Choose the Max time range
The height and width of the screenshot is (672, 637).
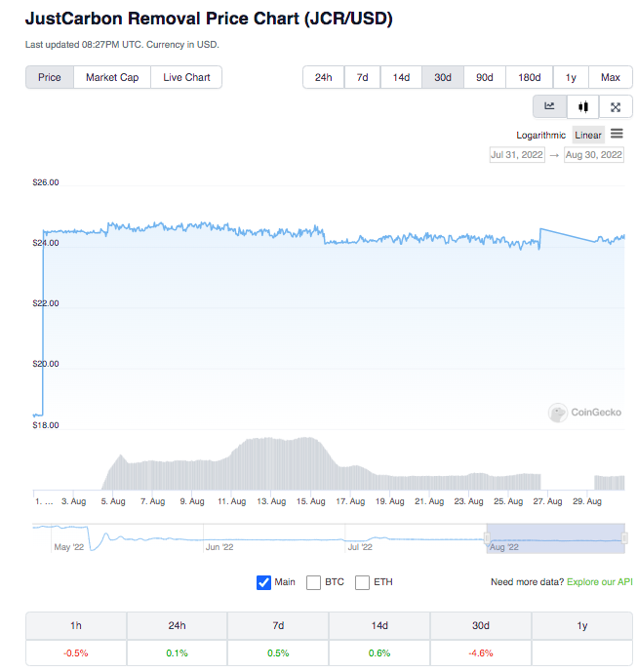611,77
